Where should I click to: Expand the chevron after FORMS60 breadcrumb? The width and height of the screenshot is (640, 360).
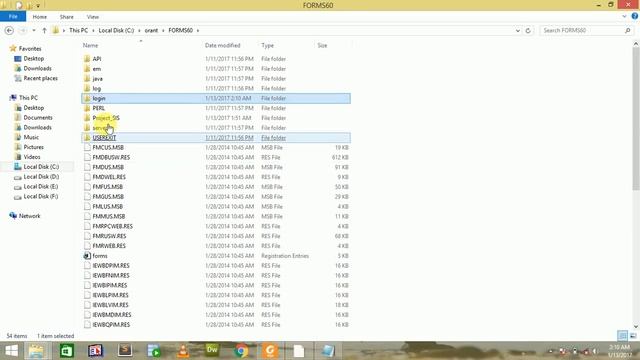click(x=198, y=31)
